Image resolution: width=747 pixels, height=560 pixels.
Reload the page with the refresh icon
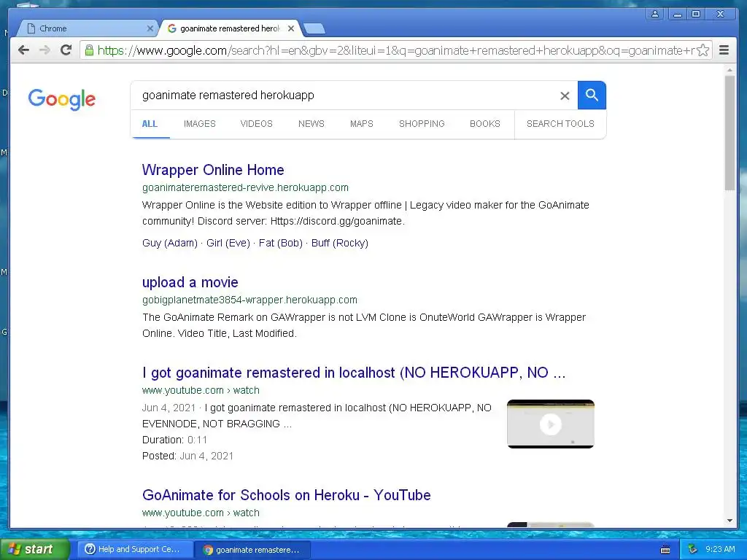click(x=66, y=50)
